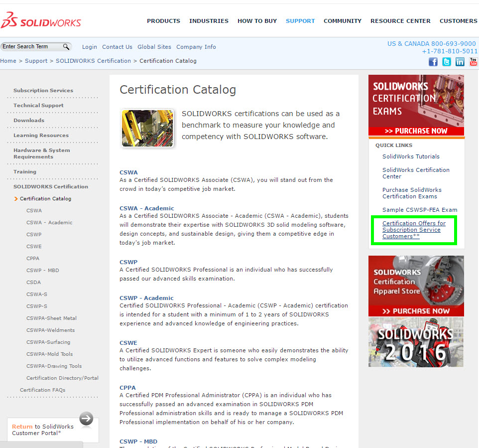Open the LinkedIn icon in header

pos(460,62)
